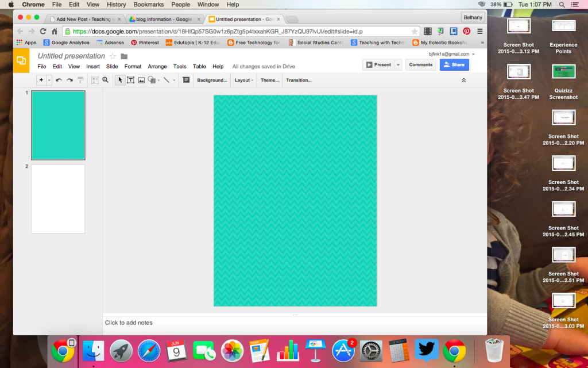Open the Table menu
Image resolution: width=588 pixels, height=368 pixels.
199,67
